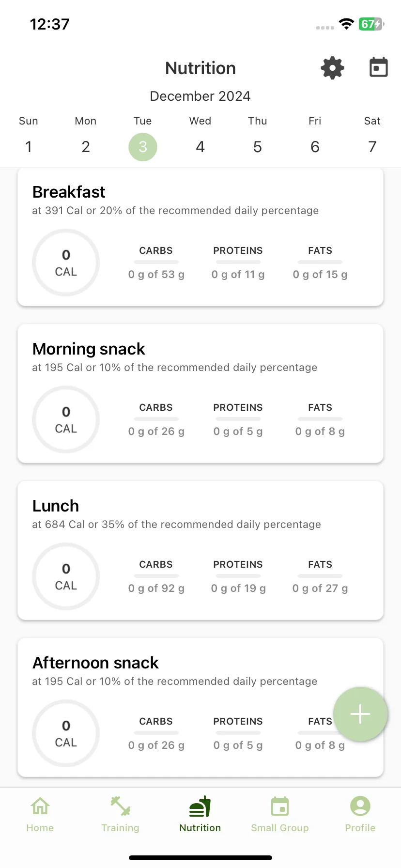Open the Lunch meal card

click(x=200, y=551)
